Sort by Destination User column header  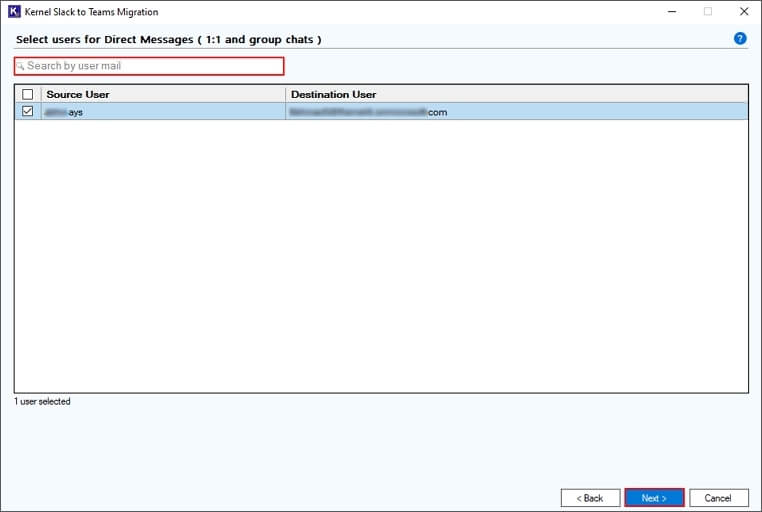point(517,94)
